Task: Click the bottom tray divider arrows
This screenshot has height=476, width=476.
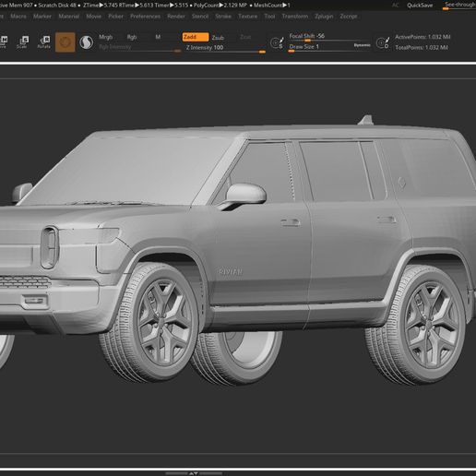Action: (x=194, y=473)
